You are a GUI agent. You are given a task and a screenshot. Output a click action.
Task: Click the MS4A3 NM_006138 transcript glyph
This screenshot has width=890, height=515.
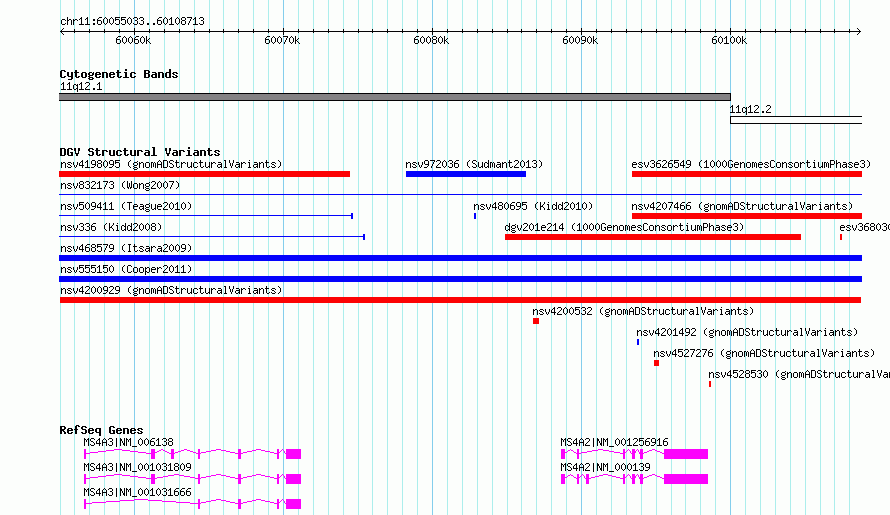click(192, 454)
